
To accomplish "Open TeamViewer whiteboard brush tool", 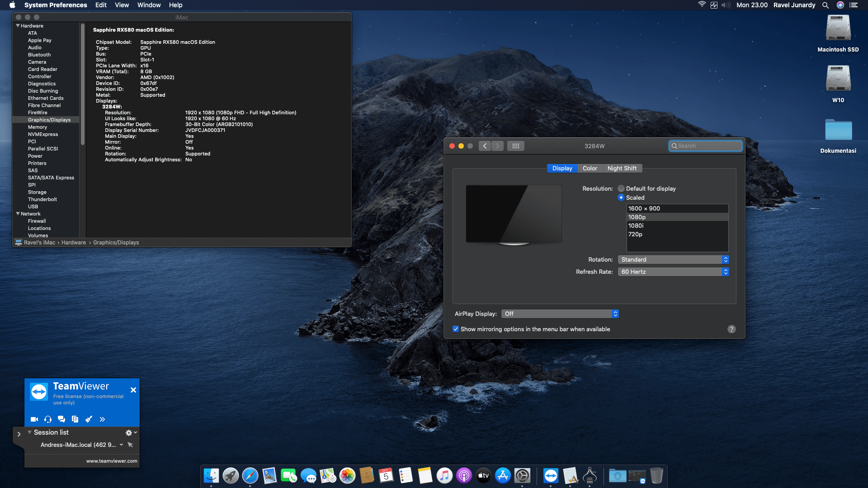I will 89,419.
